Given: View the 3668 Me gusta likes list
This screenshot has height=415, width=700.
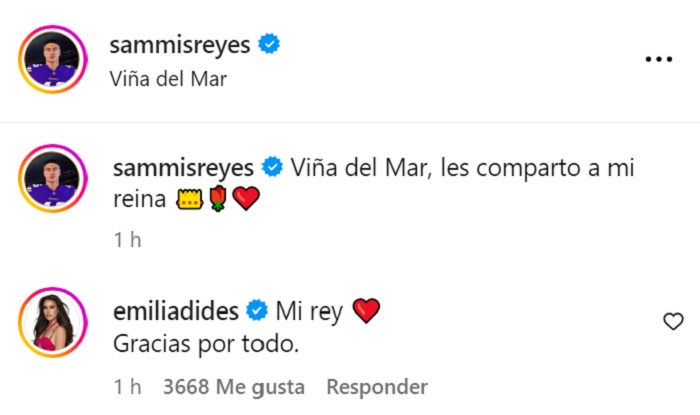Looking at the screenshot, I should (x=233, y=387).
